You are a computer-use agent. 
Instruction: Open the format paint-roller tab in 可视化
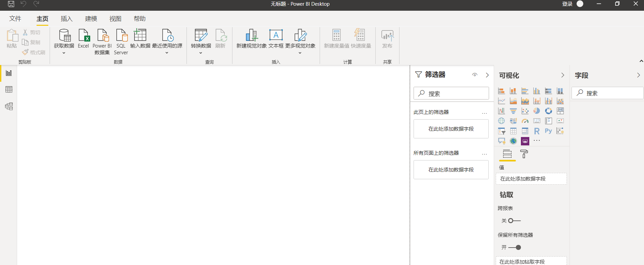pyautogui.click(x=524, y=154)
